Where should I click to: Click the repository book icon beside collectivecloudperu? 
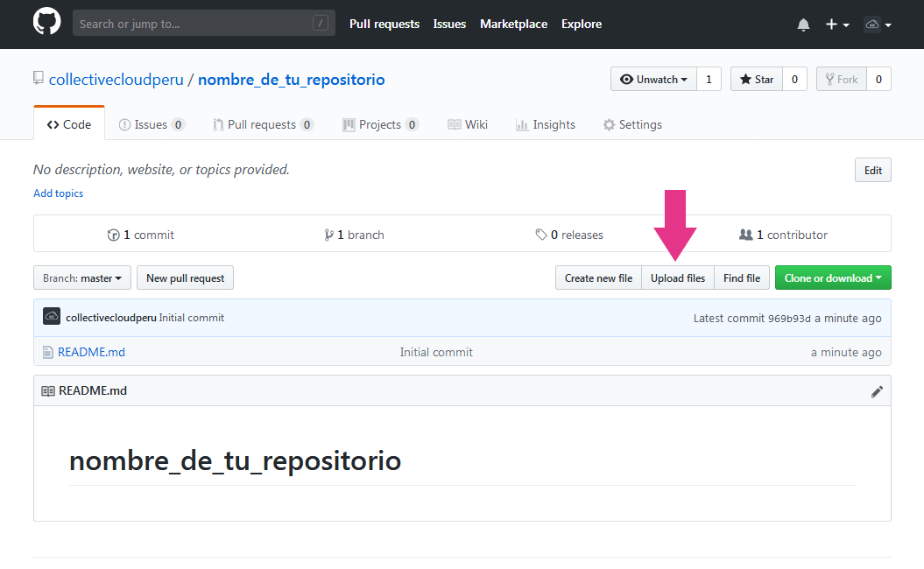tap(39, 78)
